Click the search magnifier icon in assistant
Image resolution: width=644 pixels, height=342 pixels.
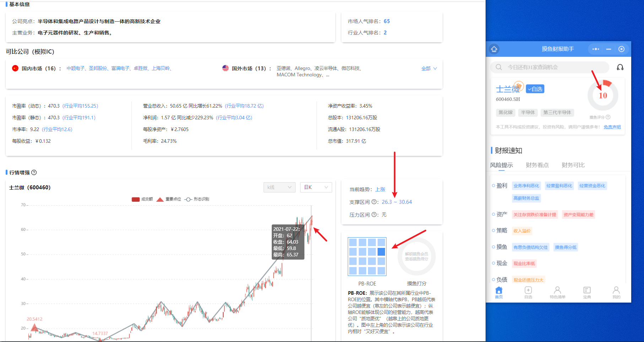coord(499,67)
